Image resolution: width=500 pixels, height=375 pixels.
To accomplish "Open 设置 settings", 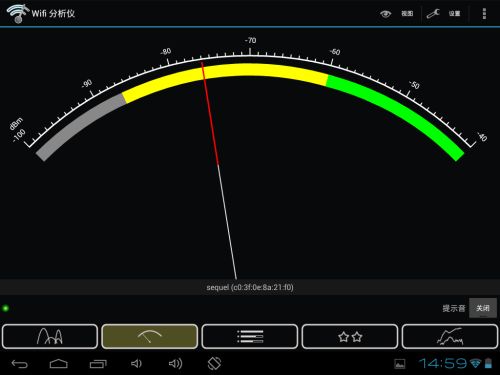I will pyautogui.click(x=454, y=14).
